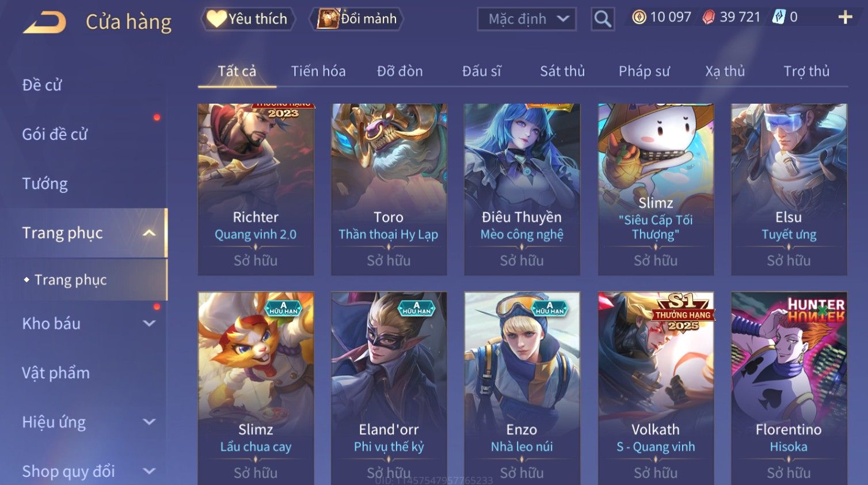Tap the blue voucher currency icon
This screenshot has height=485, width=868.
[779, 17]
